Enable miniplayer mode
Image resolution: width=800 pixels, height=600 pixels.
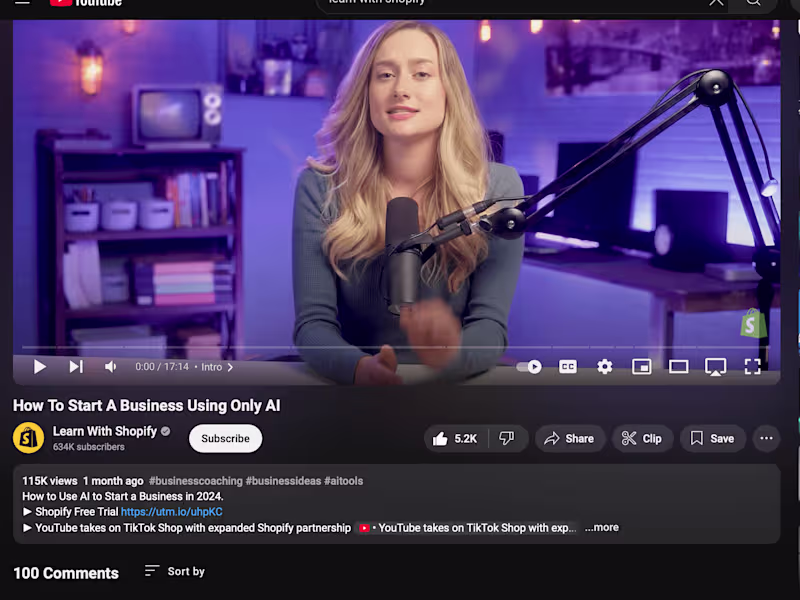pos(641,366)
